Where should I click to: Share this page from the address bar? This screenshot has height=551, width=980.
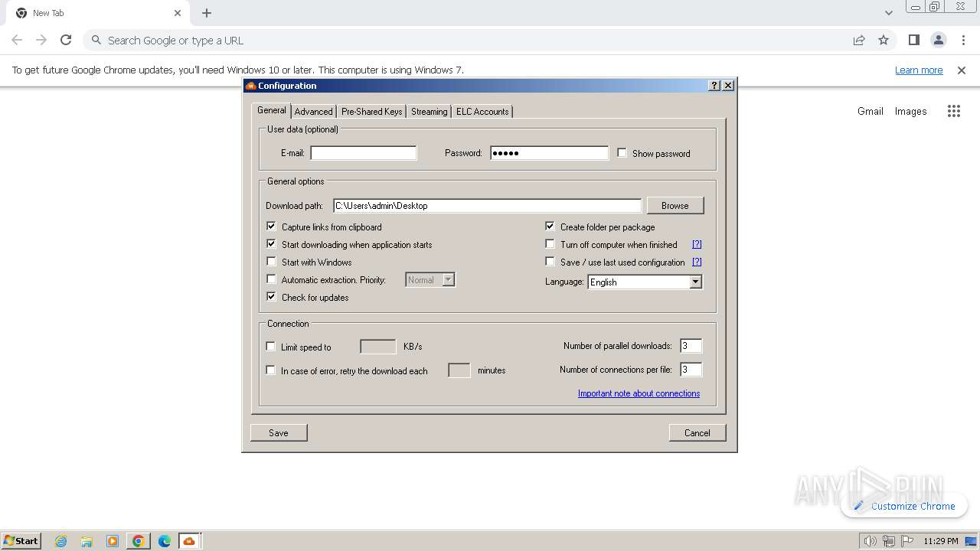[859, 40]
